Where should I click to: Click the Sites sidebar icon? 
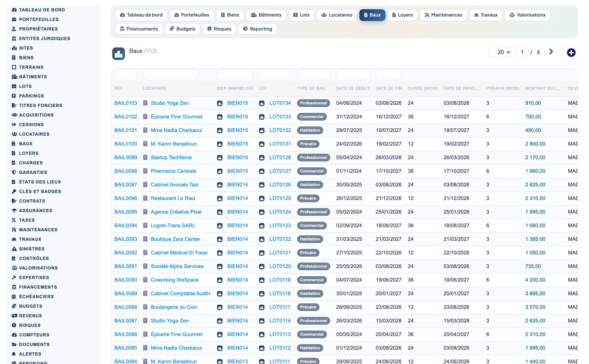[x=14, y=48]
